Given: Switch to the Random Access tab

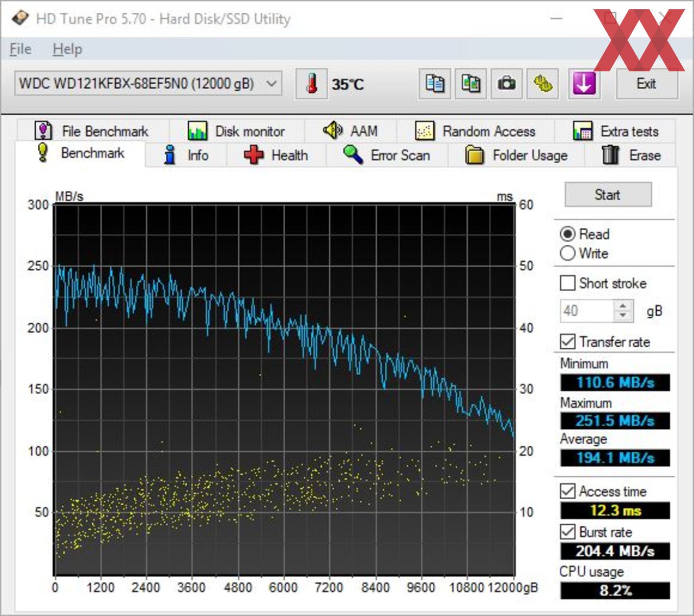Looking at the screenshot, I should [x=476, y=131].
